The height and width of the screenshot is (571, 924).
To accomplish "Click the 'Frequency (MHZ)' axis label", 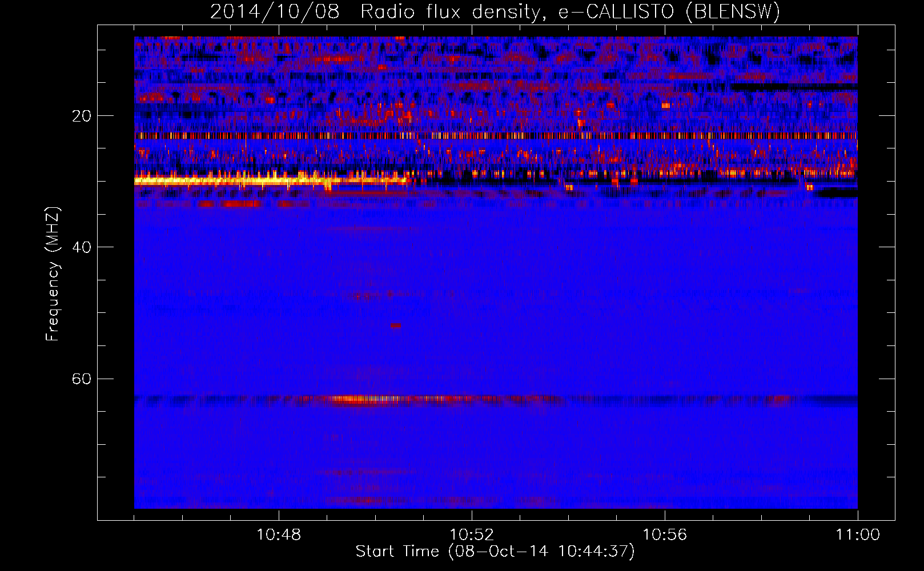I will click(x=53, y=274).
